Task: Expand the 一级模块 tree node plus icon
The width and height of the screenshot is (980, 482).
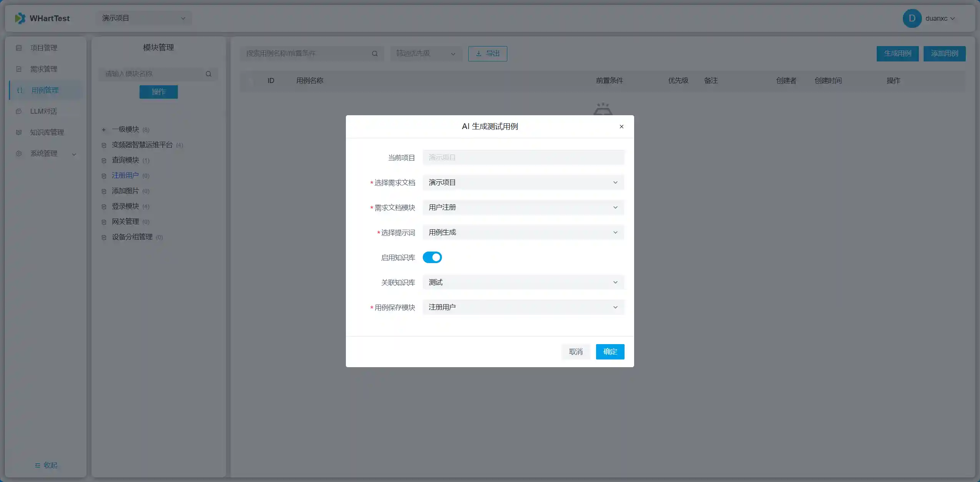Action: pyautogui.click(x=104, y=130)
